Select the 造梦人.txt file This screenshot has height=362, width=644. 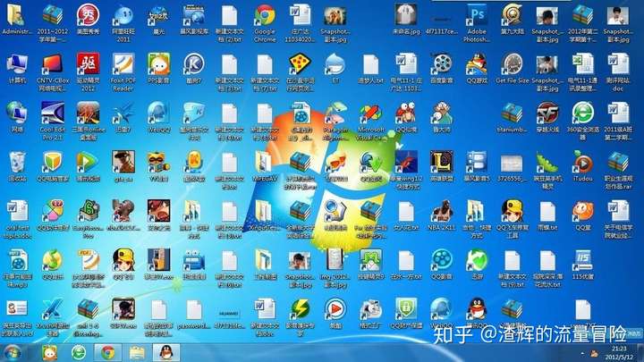(371, 65)
